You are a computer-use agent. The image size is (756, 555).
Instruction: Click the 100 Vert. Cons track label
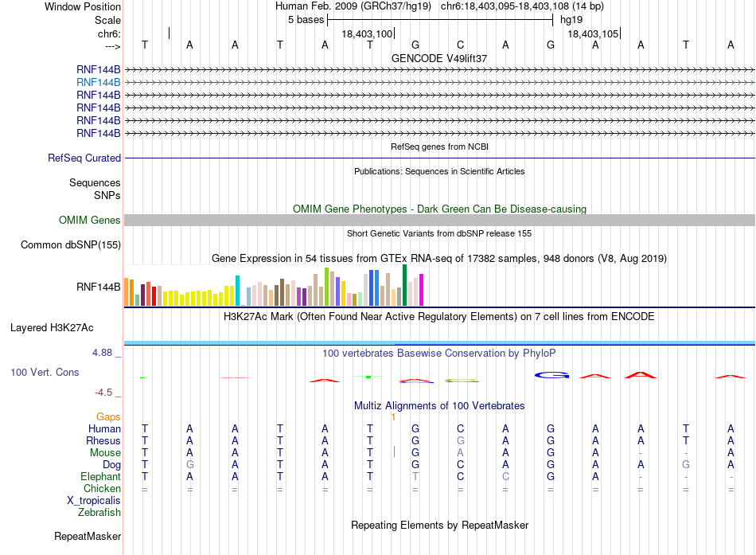[45, 372]
